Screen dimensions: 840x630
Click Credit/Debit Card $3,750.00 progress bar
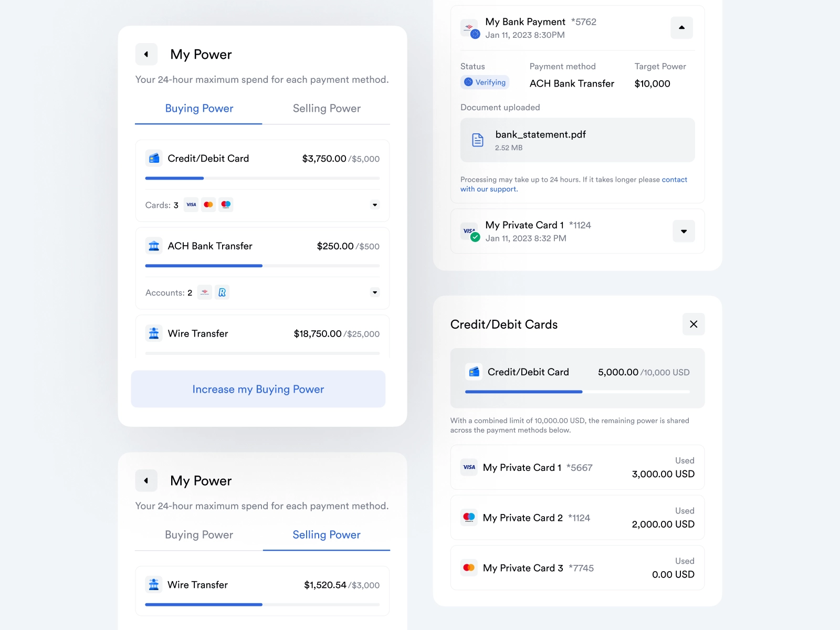pyautogui.click(x=262, y=178)
